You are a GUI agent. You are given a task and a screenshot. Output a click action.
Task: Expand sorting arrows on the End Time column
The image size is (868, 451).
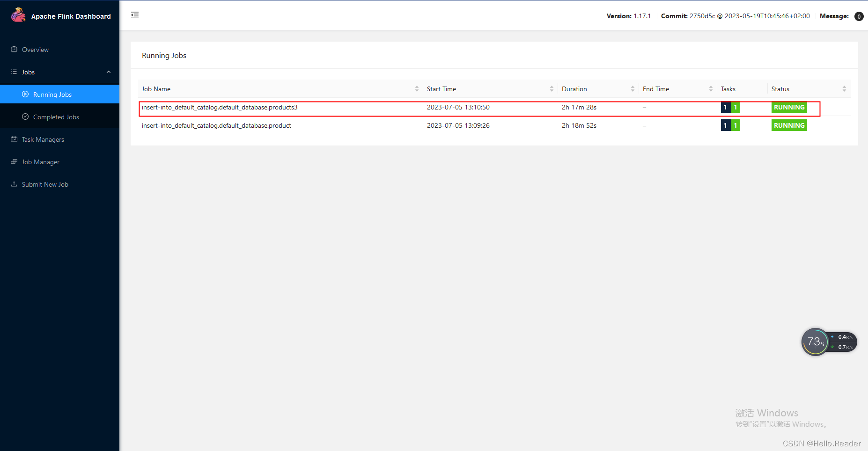pyautogui.click(x=712, y=88)
